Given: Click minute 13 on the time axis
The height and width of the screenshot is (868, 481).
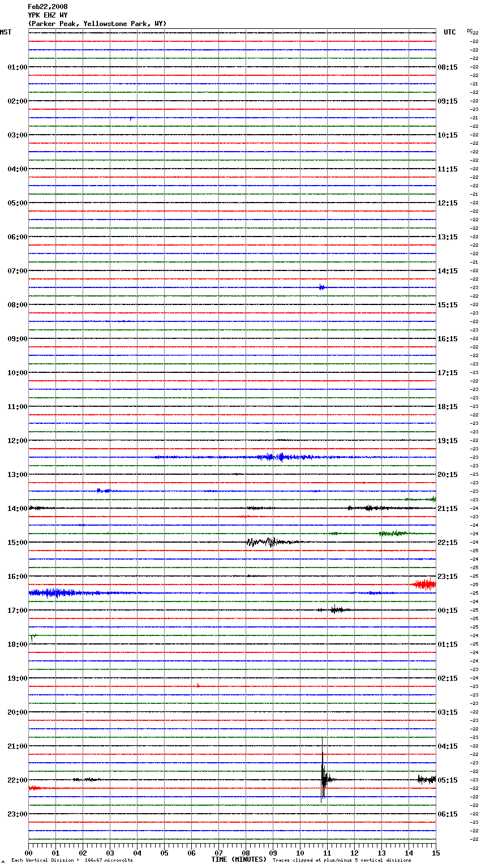Looking at the screenshot, I should pyautogui.click(x=381, y=853).
